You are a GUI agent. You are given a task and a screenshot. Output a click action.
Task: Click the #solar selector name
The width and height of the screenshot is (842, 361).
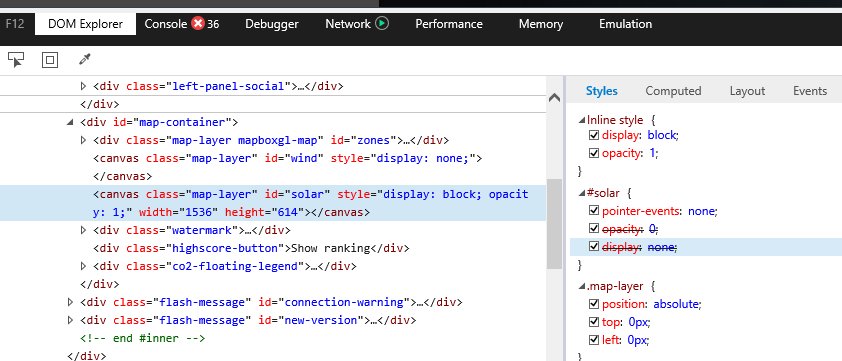603,193
